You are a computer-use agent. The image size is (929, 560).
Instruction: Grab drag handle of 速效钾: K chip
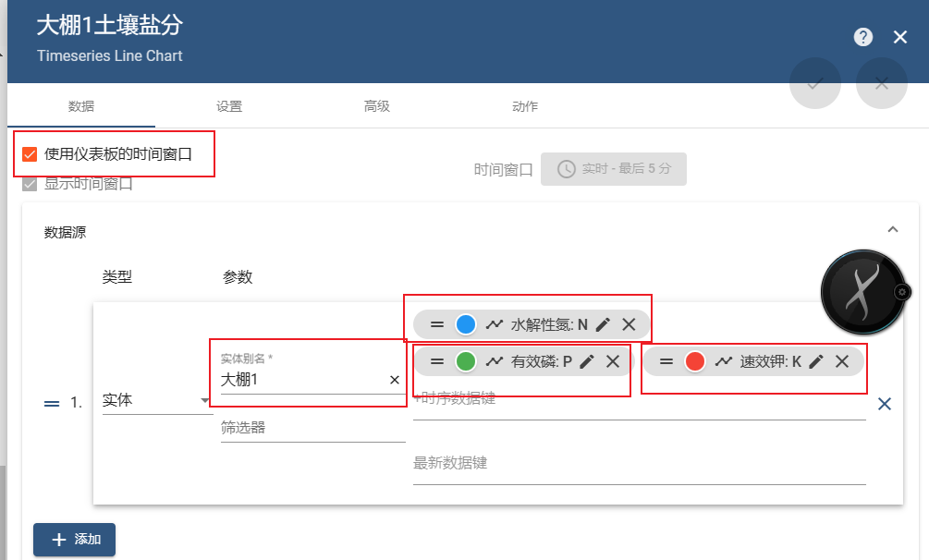coord(666,361)
